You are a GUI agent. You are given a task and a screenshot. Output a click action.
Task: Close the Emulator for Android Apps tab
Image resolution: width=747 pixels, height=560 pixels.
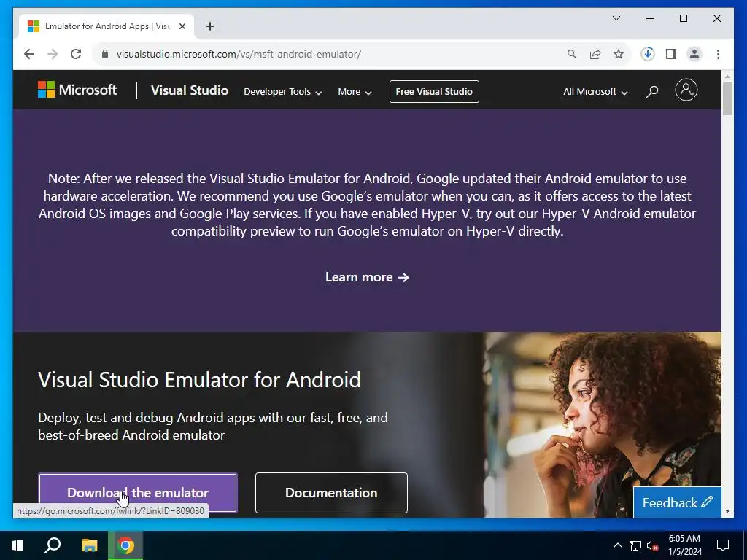(x=182, y=26)
